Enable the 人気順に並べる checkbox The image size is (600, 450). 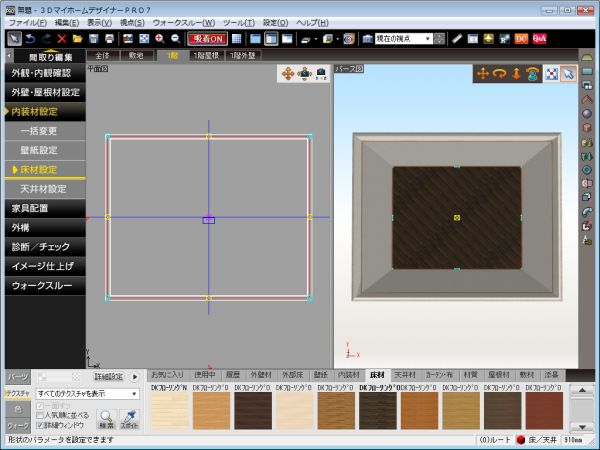pyautogui.click(x=40, y=414)
